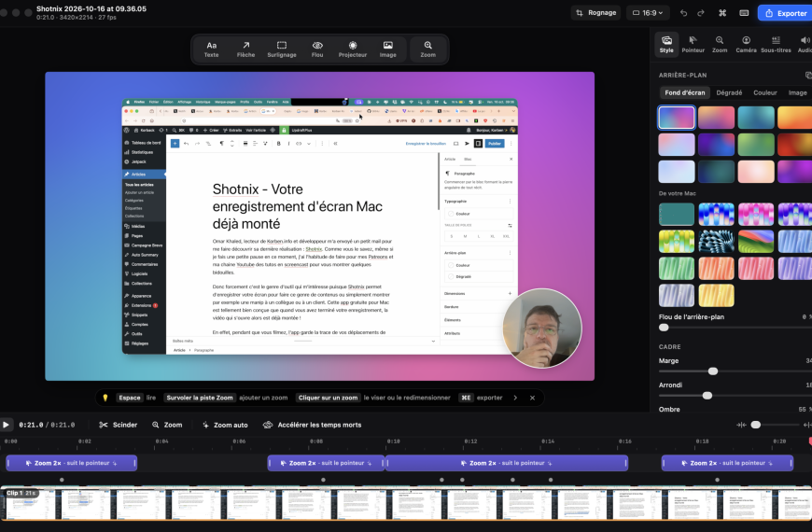Click the fit timeline icon left of zoom slider

click(x=741, y=425)
